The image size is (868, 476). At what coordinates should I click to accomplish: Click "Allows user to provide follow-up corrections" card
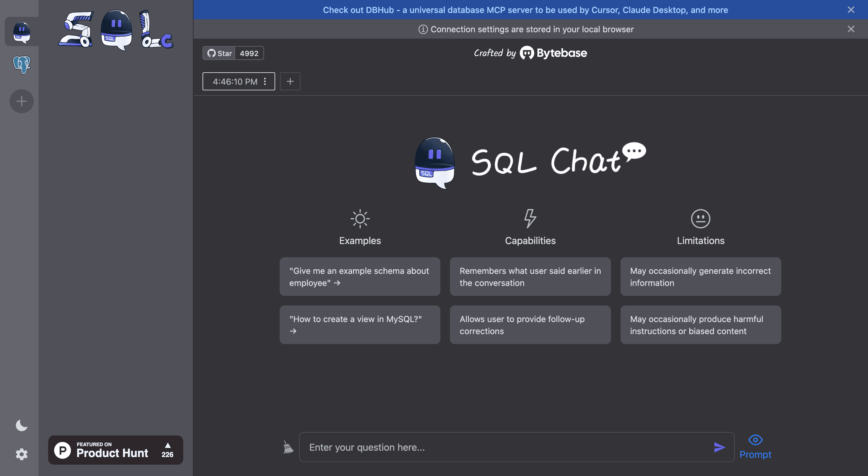(x=530, y=325)
